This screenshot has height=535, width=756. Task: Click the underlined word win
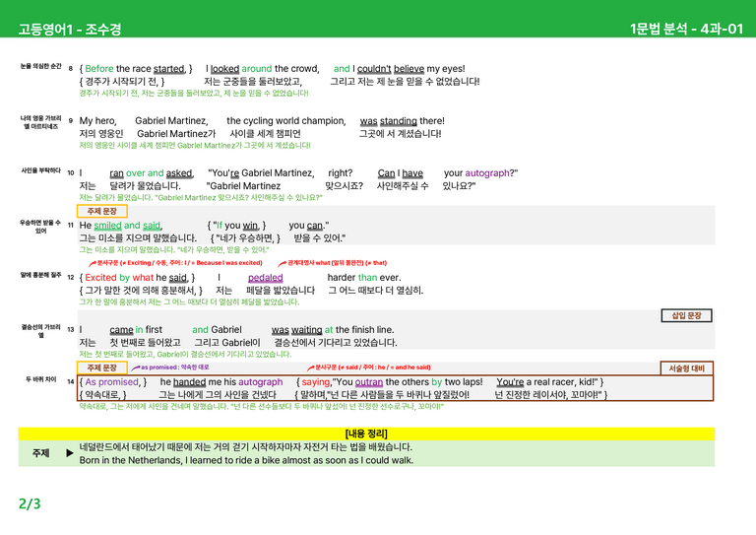coord(250,226)
